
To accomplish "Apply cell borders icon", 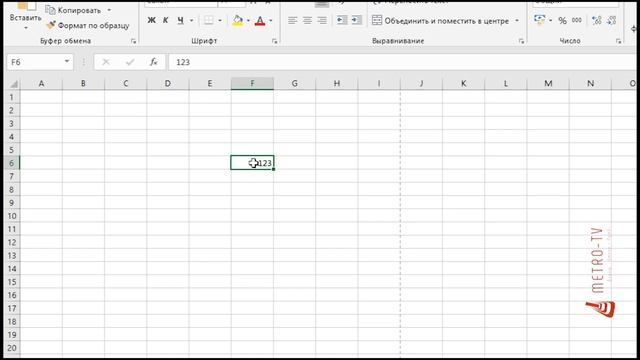I will point(209,20).
